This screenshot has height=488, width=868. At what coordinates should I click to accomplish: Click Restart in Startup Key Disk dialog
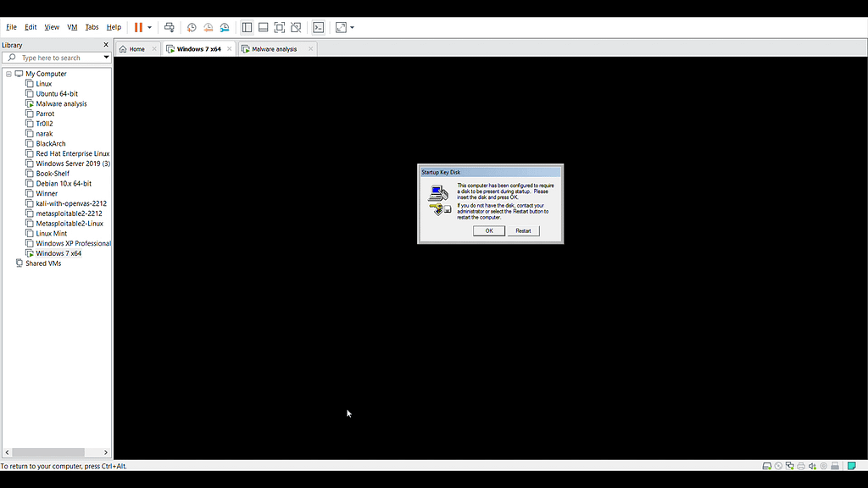coord(523,230)
